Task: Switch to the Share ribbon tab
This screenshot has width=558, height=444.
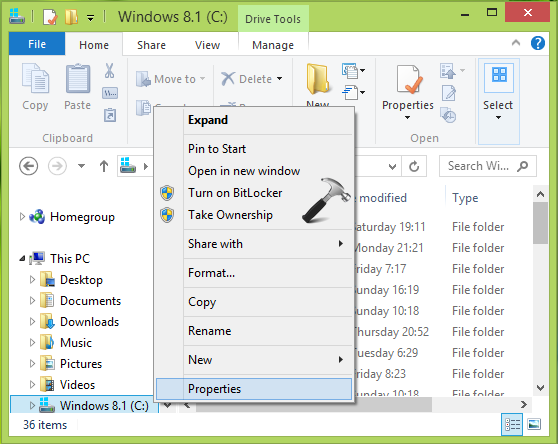Action: tap(151, 45)
